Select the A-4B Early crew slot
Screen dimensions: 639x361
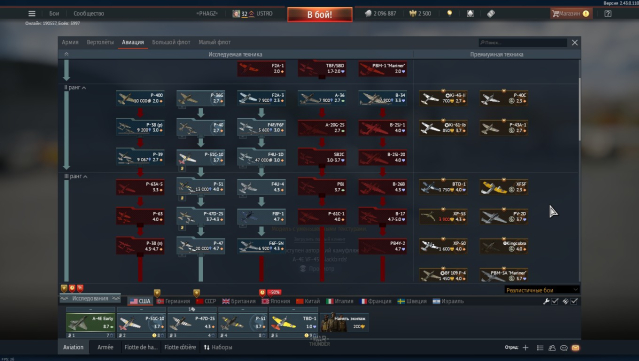[x=90, y=323]
